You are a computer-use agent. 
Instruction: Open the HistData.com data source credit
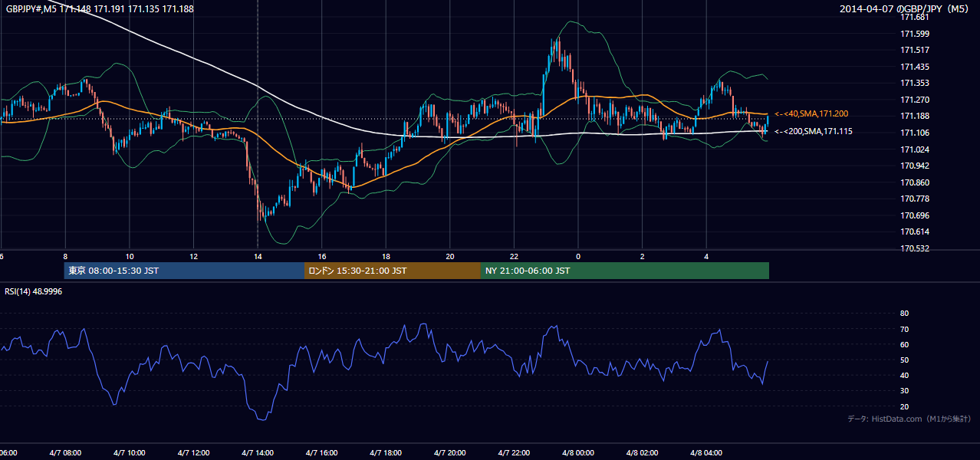[909, 419]
